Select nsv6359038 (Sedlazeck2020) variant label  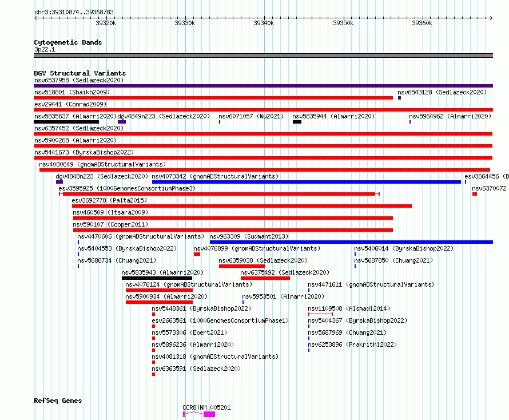[x=263, y=260]
